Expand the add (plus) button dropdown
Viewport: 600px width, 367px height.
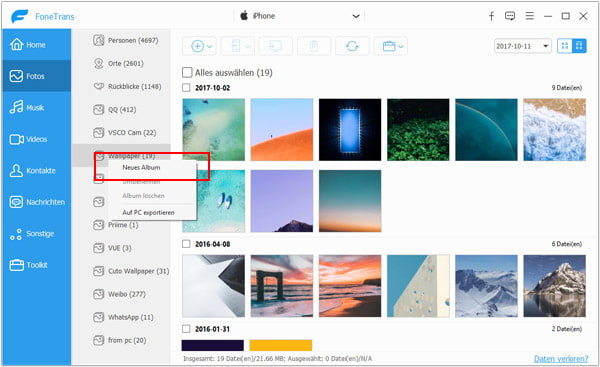(x=199, y=46)
